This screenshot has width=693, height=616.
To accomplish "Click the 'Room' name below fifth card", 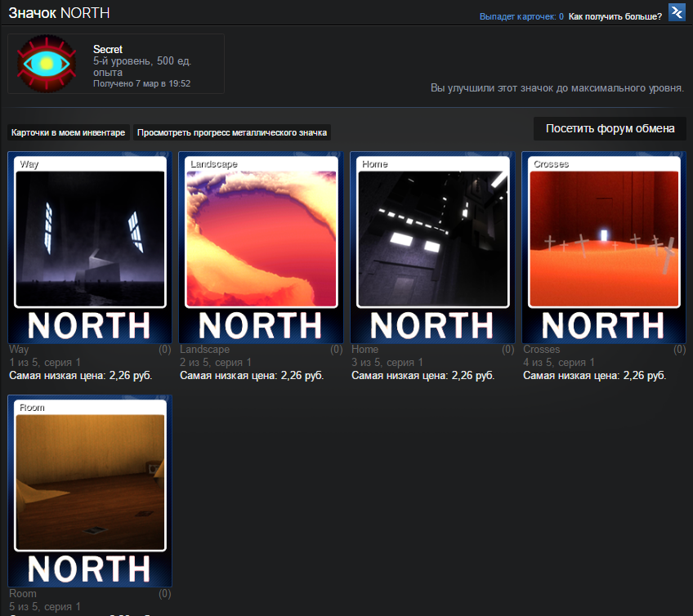I will point(23,593).
